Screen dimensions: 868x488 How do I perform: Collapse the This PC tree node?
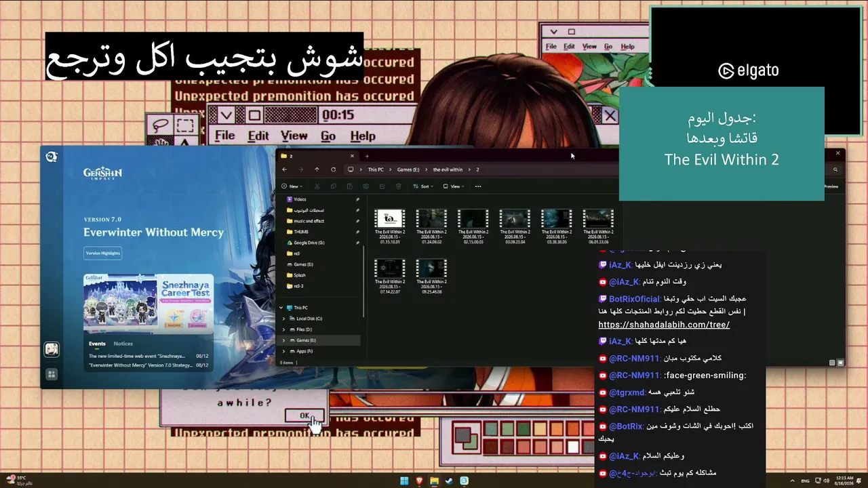point(281,308)
